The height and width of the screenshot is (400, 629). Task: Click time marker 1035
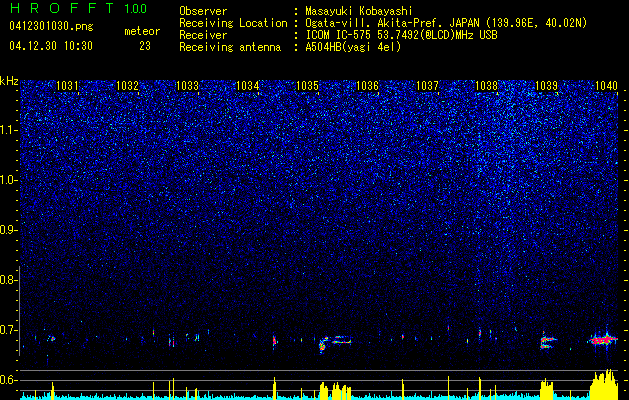(307, 85)
